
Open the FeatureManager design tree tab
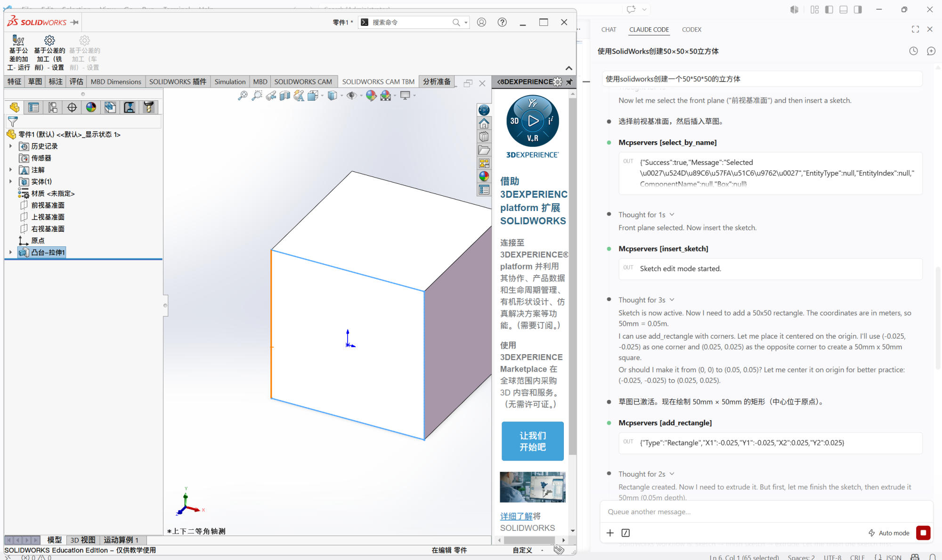tap(15, 107)
